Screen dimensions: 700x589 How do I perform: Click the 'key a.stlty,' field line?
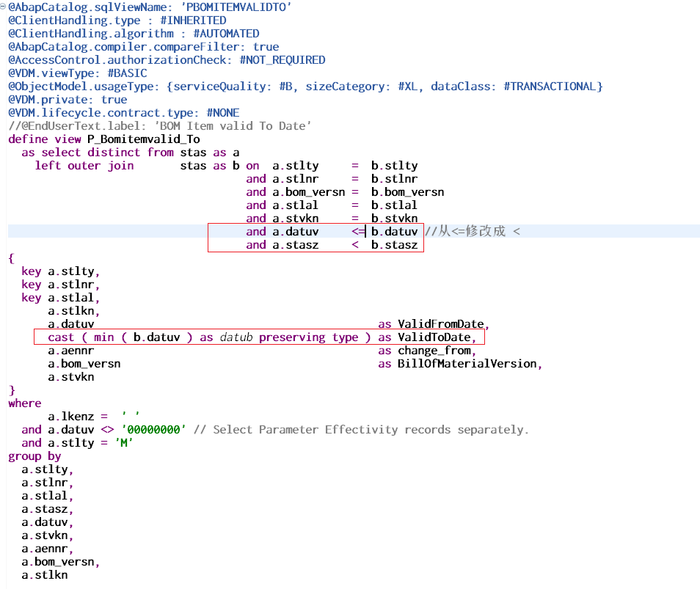61,271
